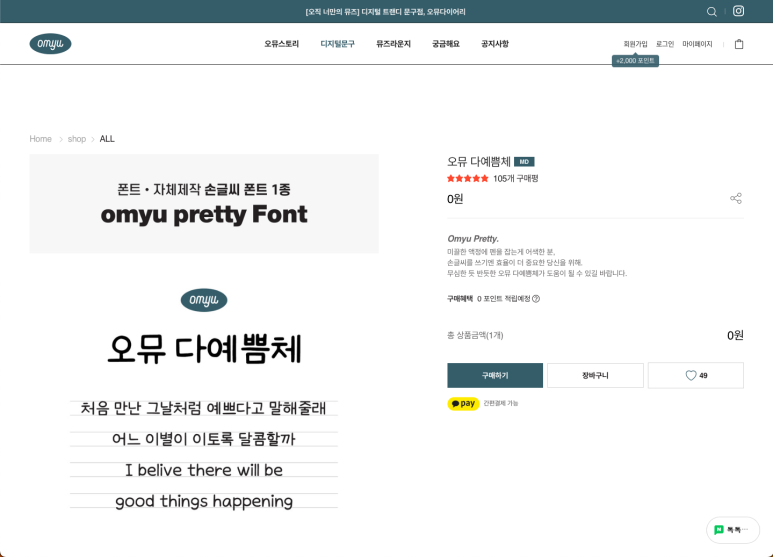Click the omyu logo in header

pos(50,44)
